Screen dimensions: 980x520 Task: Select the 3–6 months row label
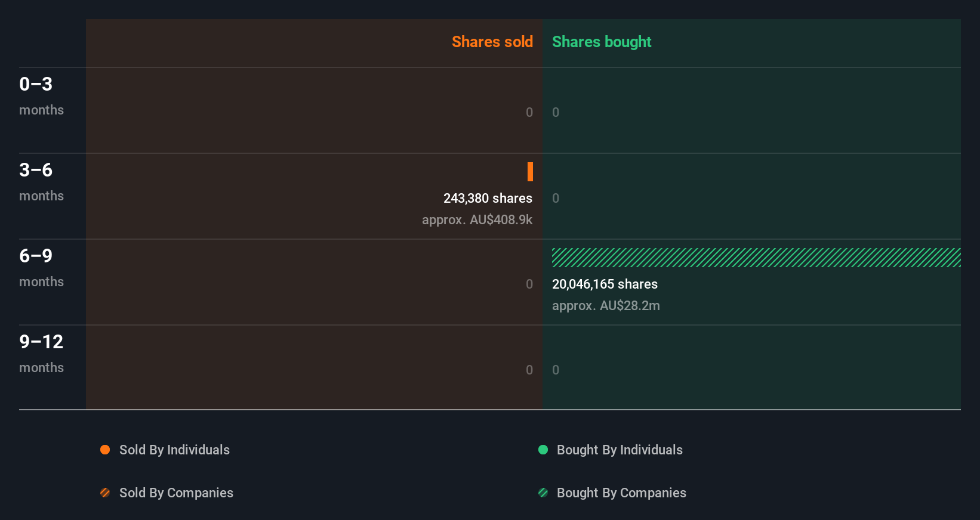(41, 181)
